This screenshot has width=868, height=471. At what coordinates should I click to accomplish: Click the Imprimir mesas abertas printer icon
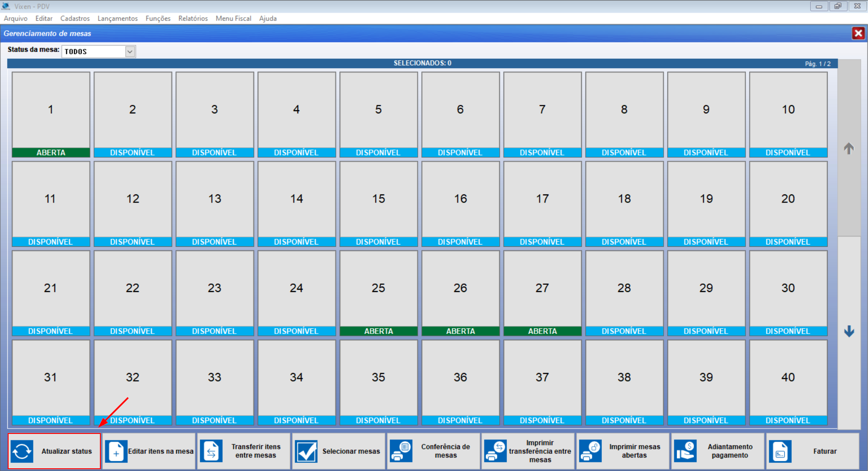[x=590, y=451]
